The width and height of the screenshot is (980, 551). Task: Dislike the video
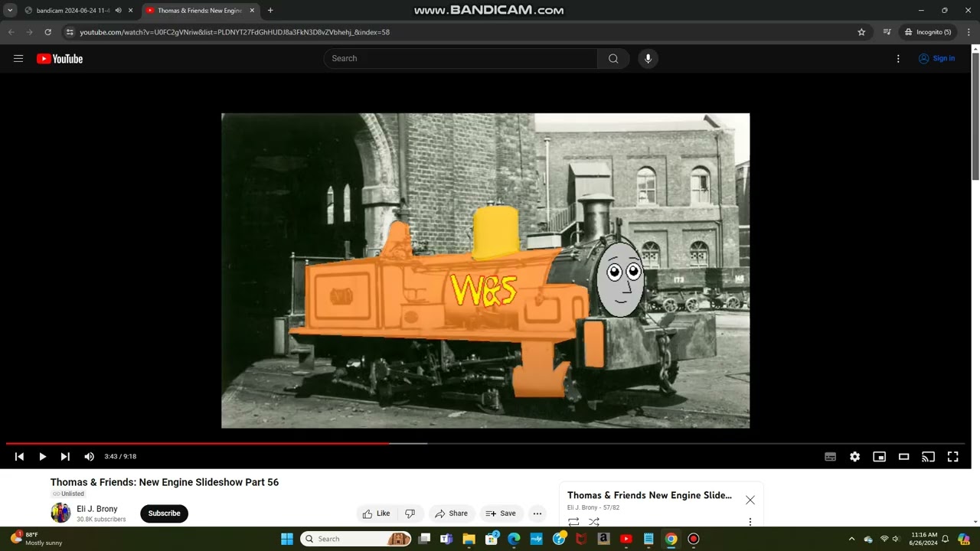410,514
